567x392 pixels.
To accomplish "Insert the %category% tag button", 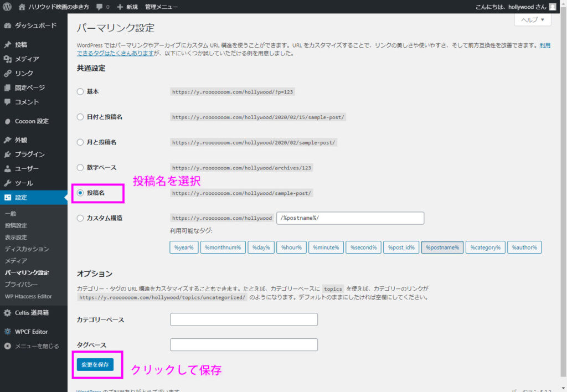I will [485, 247].
